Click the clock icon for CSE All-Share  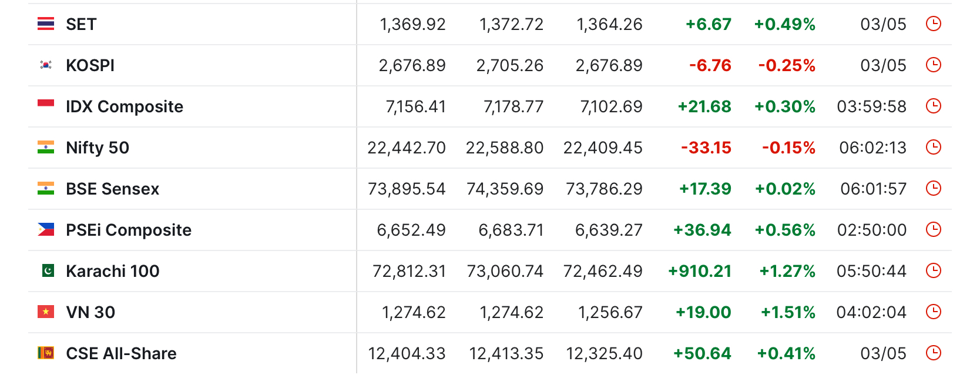(933, 353)
